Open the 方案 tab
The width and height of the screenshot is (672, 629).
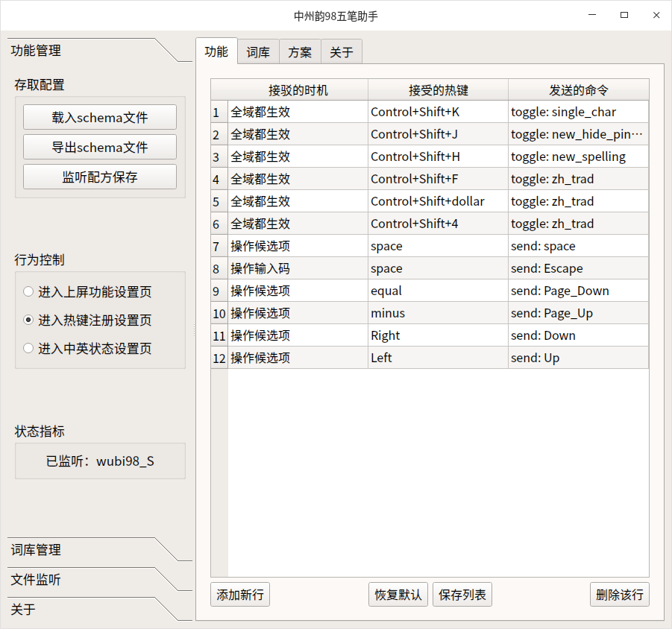point(299,51)
